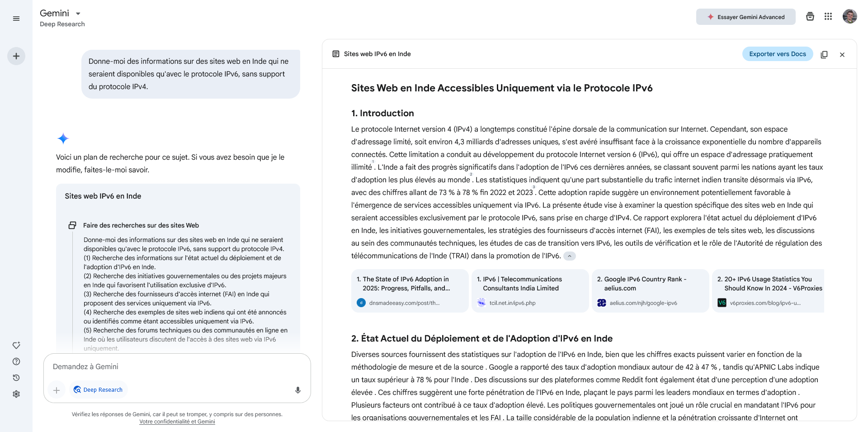
Task: Open the Settings gear icon
Action: click(x=16, y=394)
